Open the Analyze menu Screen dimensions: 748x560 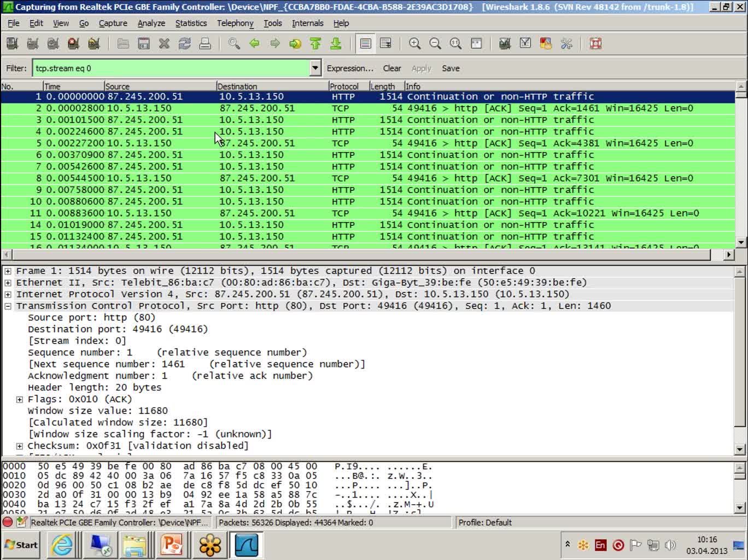pyautogui.click(x=151, y=23)
